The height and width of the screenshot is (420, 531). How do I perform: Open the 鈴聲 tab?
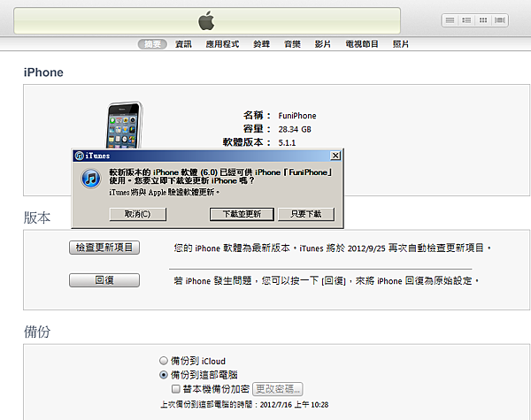(261, 44)
